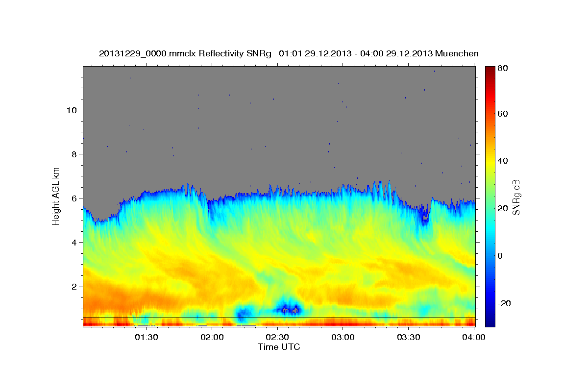Click the 02:30 time tick label
The height and width of the screenshot is (392, 588).
(x=277, y=337)
